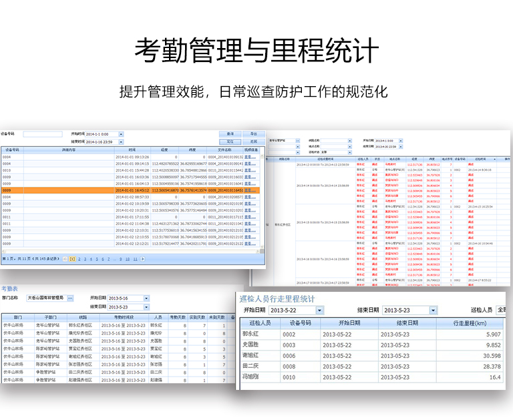Click the 查询 (Query) button

[230, 134]
